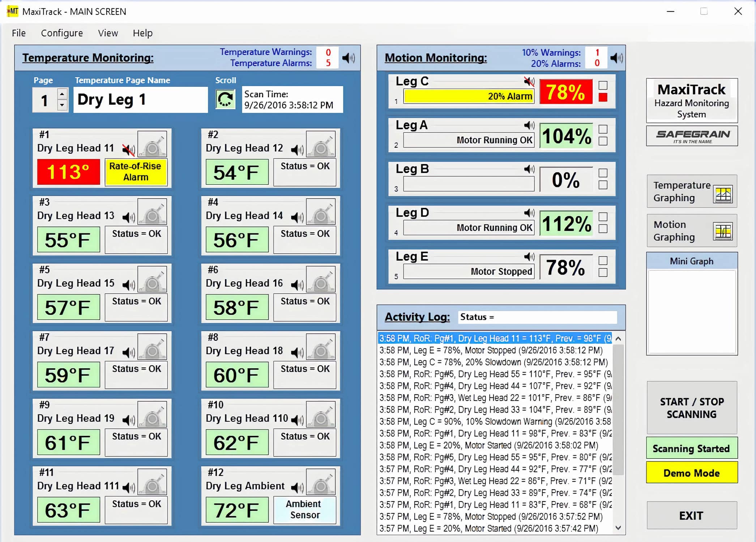
Task: Decrease the page number with the down arrow
Action: point(62,105)
